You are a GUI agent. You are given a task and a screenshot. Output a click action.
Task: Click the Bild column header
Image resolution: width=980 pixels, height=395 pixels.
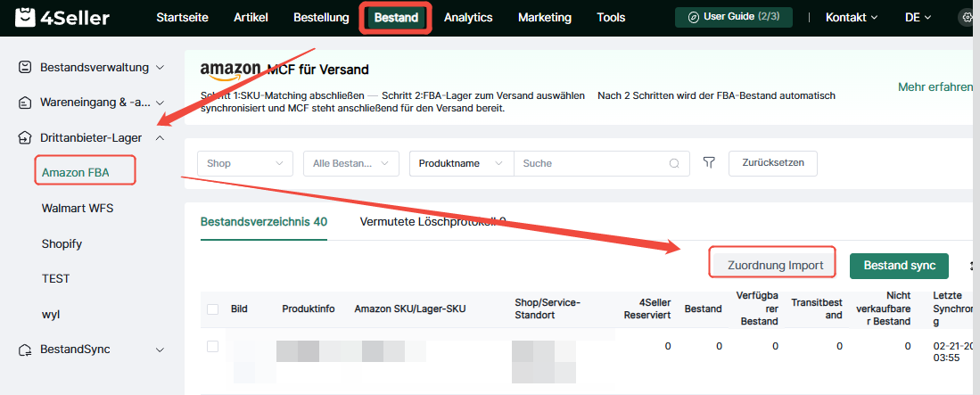[239, 309]
